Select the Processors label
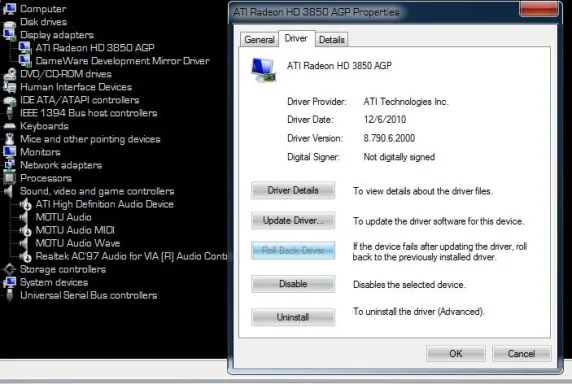 (x=46, y=178)
